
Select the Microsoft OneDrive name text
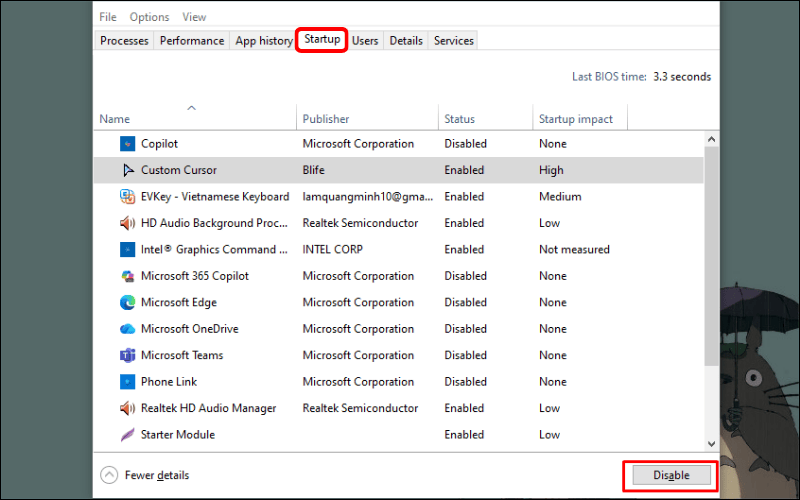pos(189,329)
